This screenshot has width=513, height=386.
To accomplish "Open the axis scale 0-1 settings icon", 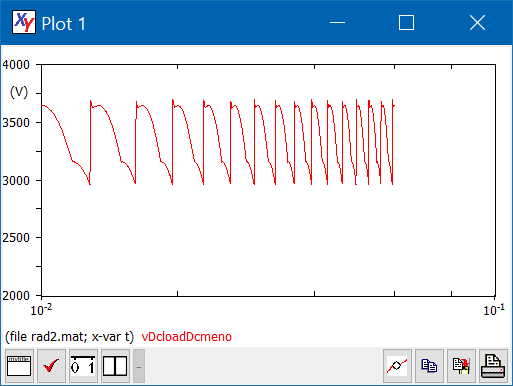I will 83,366.
